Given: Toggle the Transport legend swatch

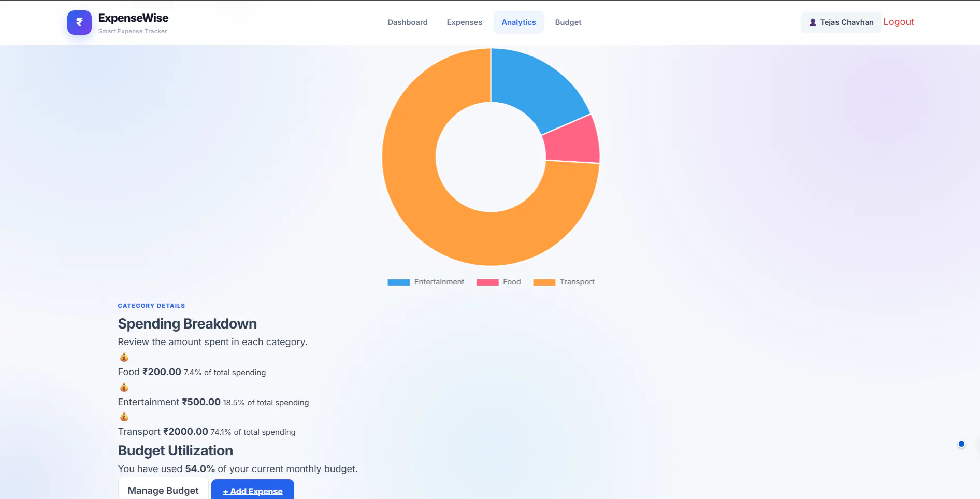Looking at the screenshot, I should pos(544,282).
